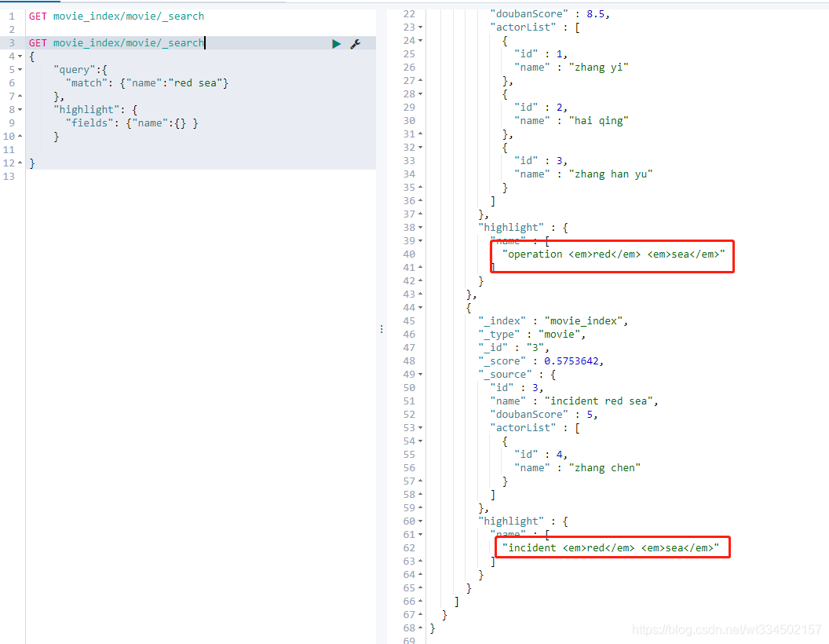The width and height of the screenshot is (829, 644).
Task: Collapse the object at response line 54
Action: pyautogui.click(x=420, y=441)
